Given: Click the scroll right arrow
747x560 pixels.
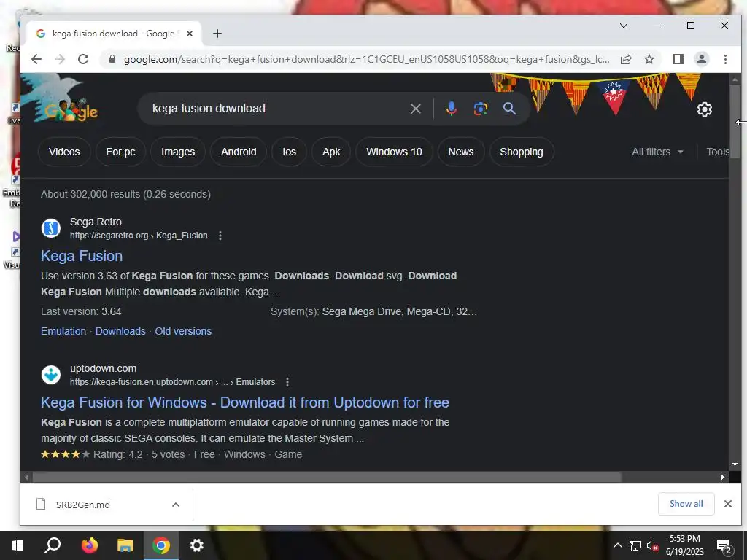Looking at the screenshot, I should click(x=723, y=477).
